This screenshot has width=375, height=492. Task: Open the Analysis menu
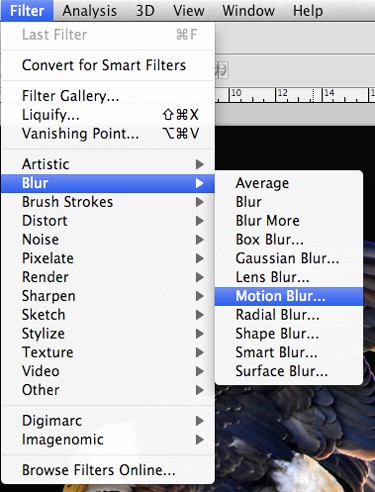pos(89,11)
